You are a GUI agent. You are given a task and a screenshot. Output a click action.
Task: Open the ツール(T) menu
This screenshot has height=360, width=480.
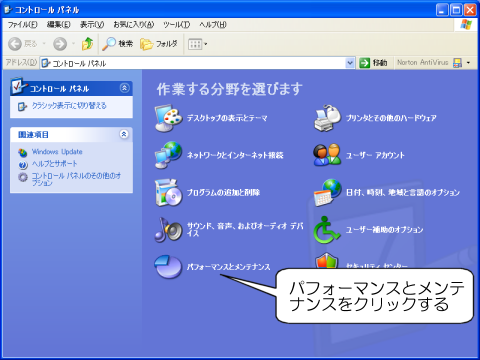pos(176,25)
